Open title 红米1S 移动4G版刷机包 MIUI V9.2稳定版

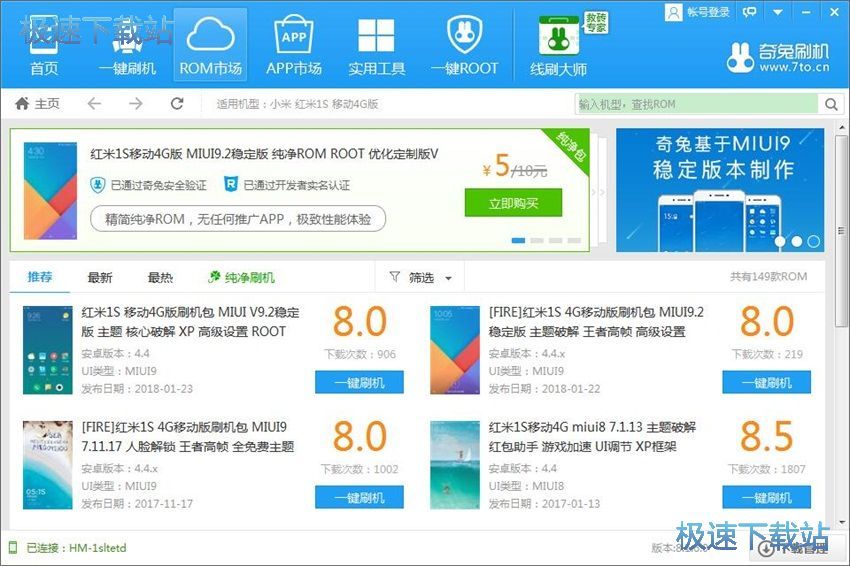pyautogui.click(x=190, y=322)
